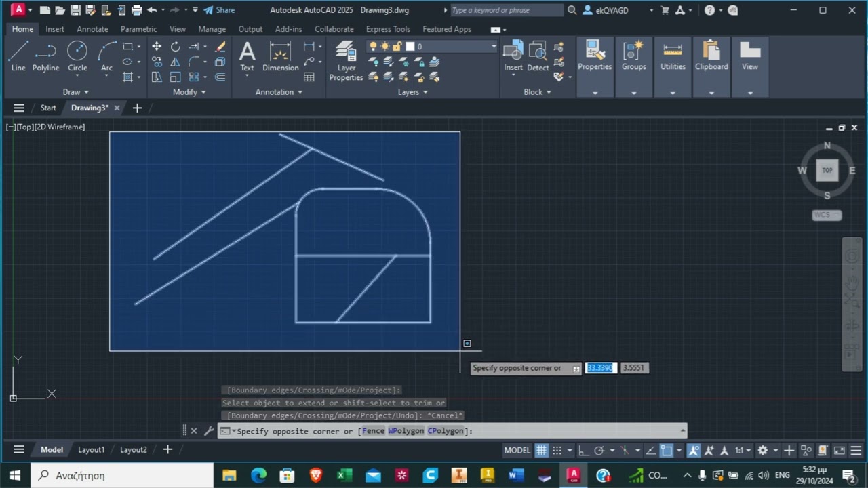Click the layer 0 white color swatch
This screenshot has width=868, height=488.
[410, 47]
